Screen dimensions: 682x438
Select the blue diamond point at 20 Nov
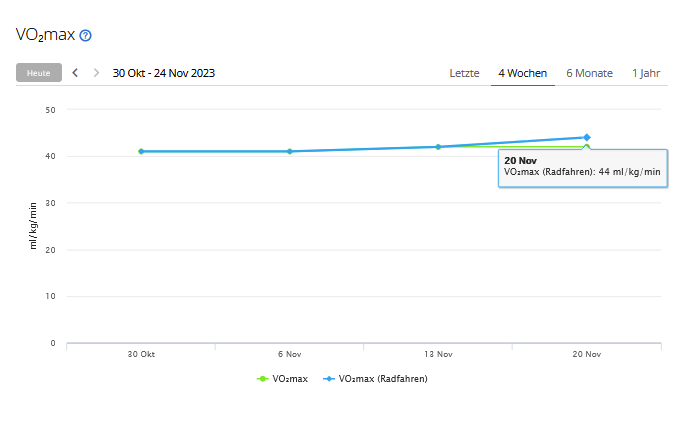(x=586, y=137)
